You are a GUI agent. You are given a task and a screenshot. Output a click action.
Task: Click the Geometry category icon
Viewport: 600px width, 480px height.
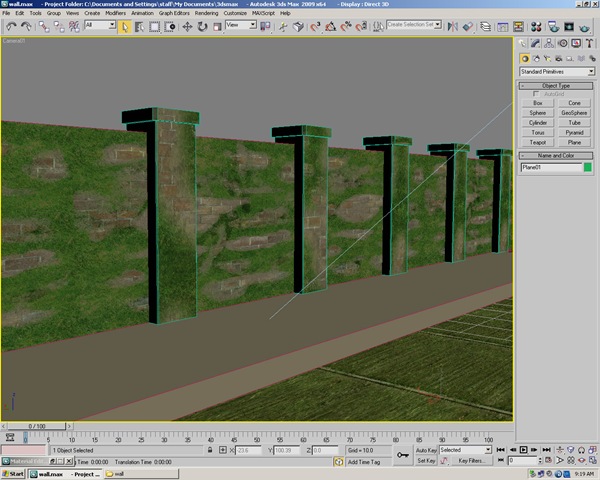(x=526, y=58)
